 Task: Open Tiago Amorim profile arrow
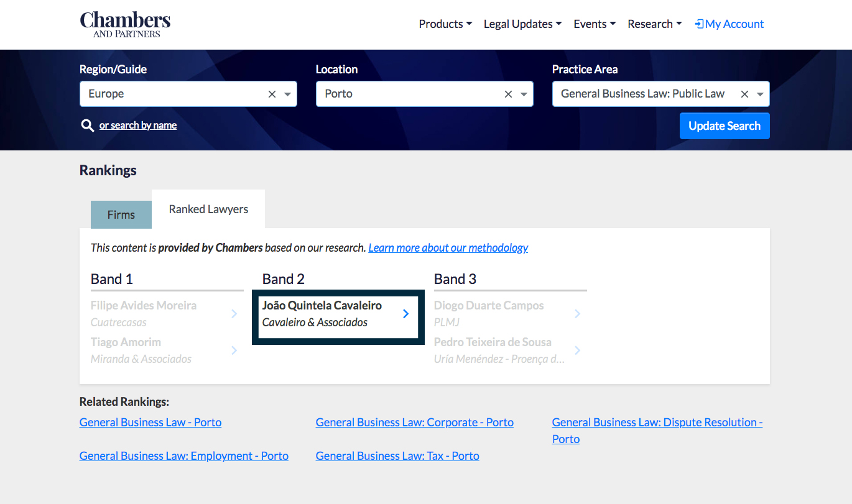[x=234, y=351]
